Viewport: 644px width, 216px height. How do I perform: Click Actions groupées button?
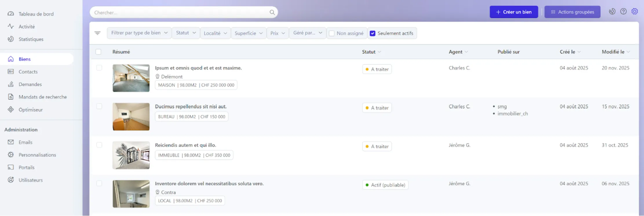click(572, 12)
